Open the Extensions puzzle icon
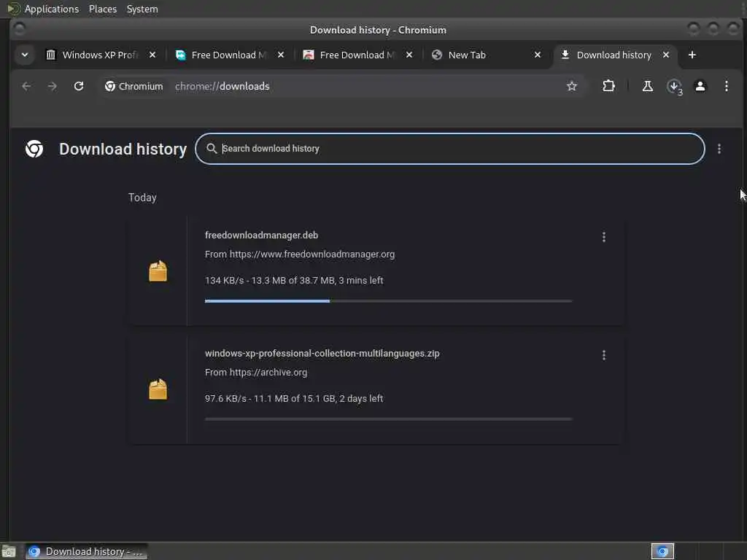747x560 pixels. point(608,86)
